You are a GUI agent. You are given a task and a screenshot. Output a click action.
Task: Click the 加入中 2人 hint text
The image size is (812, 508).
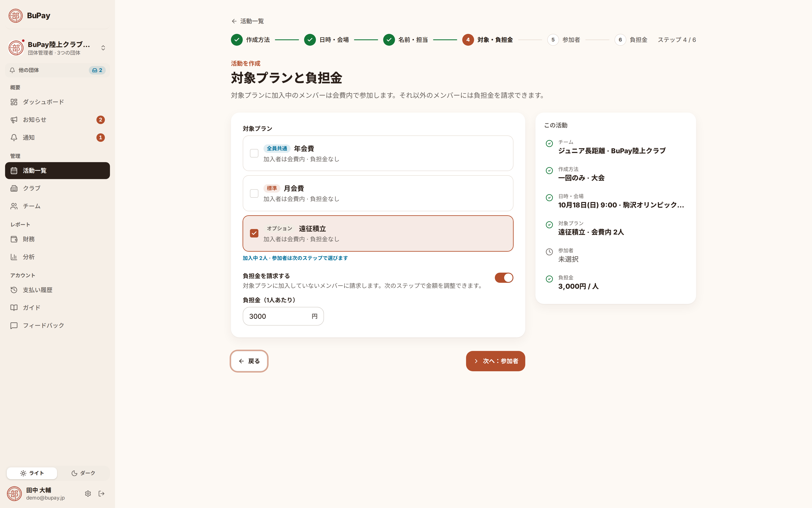[x=295, y=258]
